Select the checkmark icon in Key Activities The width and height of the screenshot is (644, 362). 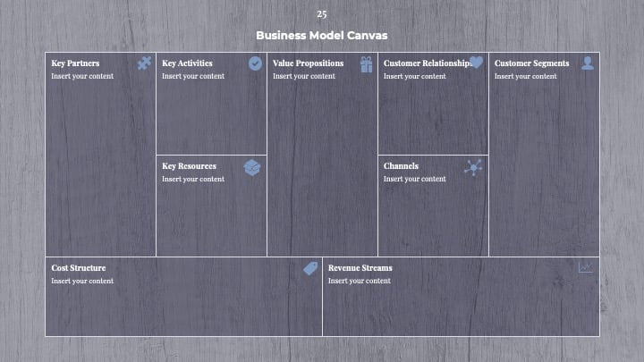pos(255,63)
